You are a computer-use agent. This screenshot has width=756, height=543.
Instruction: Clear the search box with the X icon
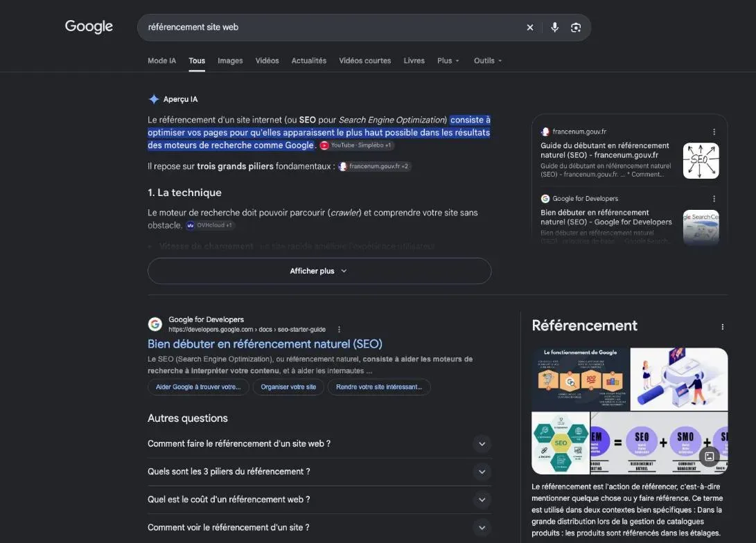(530, 28)
